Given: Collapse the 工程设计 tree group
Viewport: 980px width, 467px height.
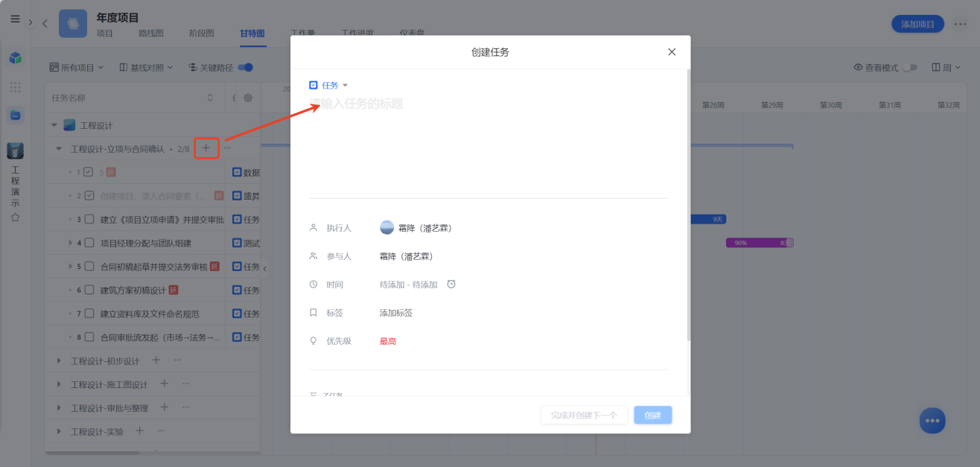Looking at the screenshot, I should pyautogui.click(x=54, y=125).
